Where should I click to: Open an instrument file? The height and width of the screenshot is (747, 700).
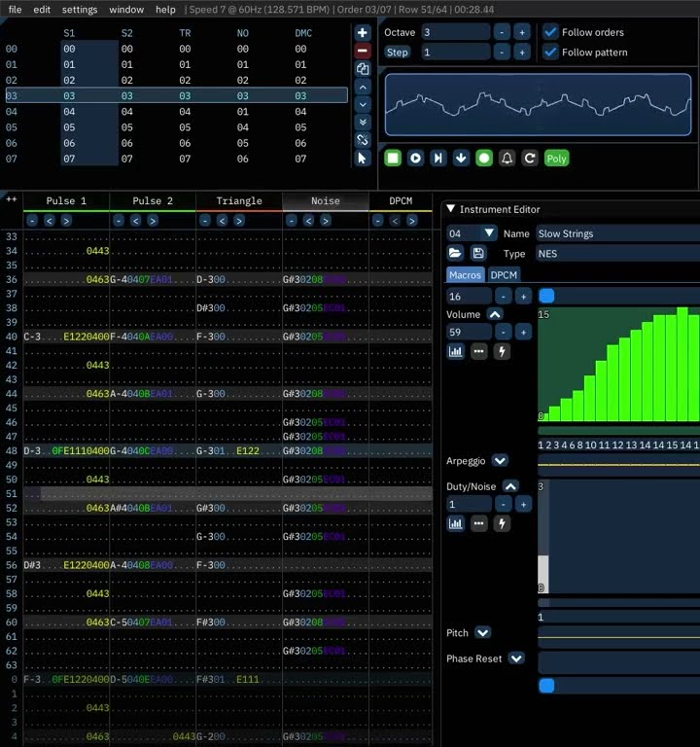[455, 253]
